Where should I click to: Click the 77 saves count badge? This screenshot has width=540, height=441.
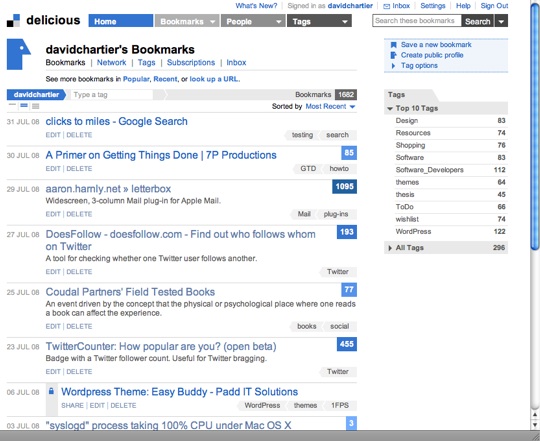(x=349, y=290)
